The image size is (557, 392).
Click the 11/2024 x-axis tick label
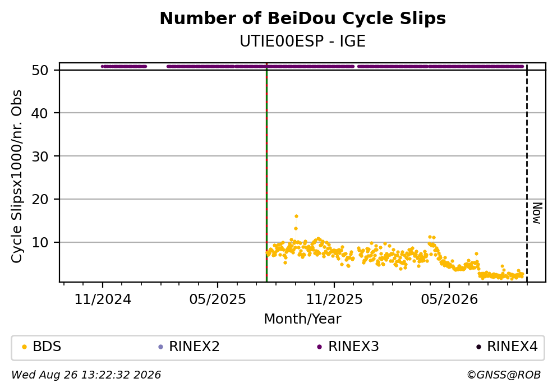(x=103, y=299)
